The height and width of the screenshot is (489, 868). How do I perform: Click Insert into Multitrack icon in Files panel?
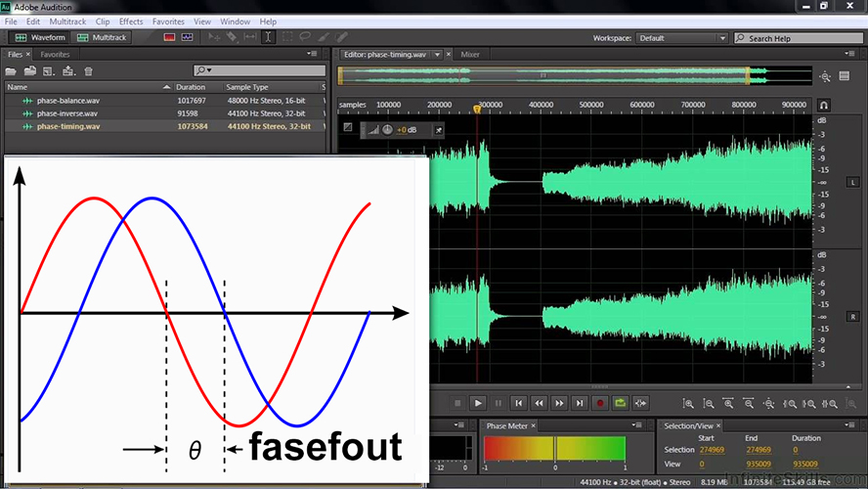click(x=68, y=70)
